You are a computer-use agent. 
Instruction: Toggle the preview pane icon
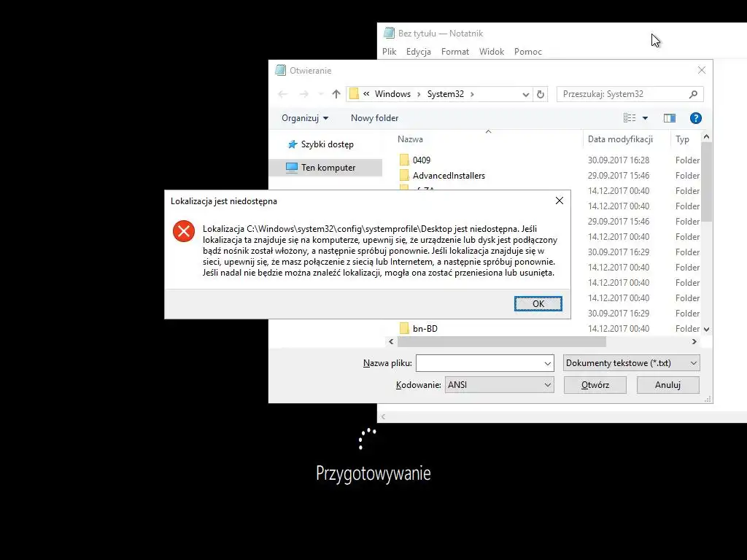click(x=670, y=118)
